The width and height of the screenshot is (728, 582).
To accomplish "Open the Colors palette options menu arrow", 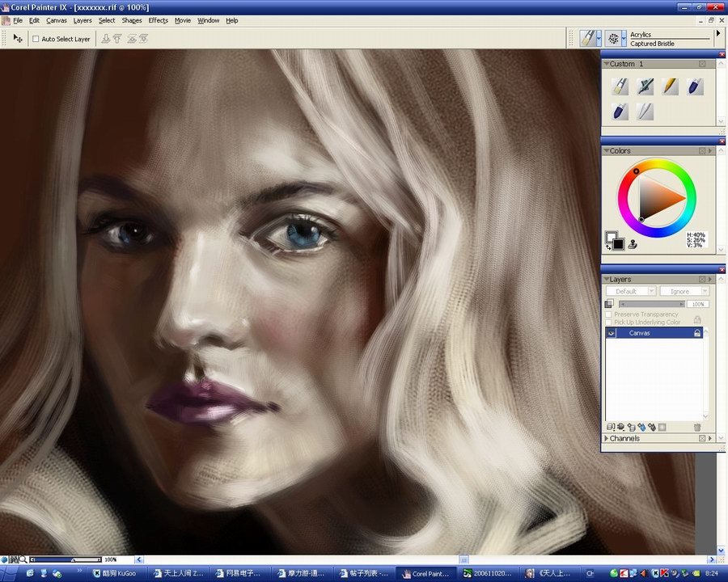I will [710, 151].
